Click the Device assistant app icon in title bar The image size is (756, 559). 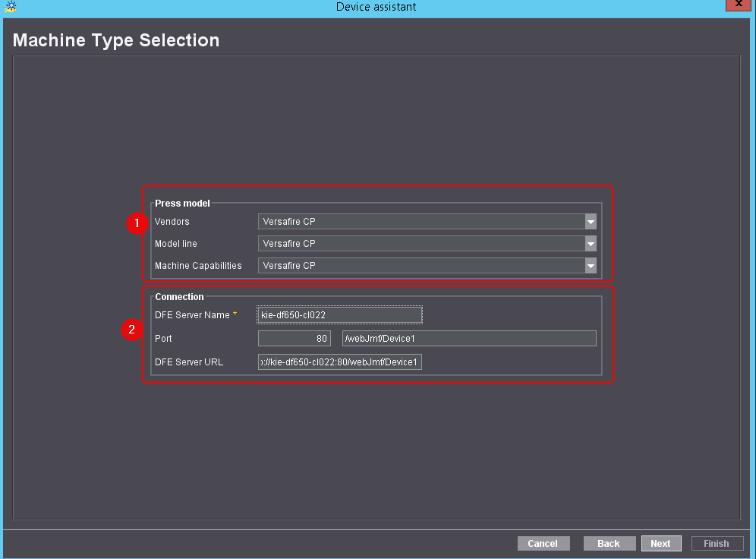[10, 7]
